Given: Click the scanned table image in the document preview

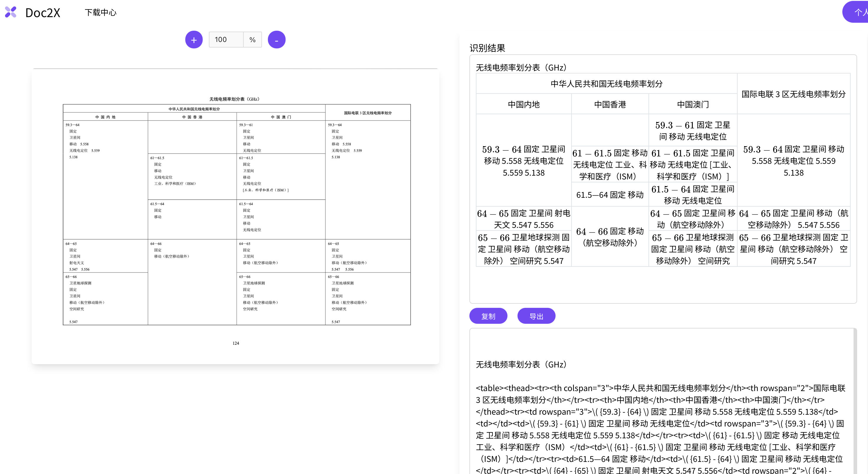Looking at the screenshot, I should [237, 215].
